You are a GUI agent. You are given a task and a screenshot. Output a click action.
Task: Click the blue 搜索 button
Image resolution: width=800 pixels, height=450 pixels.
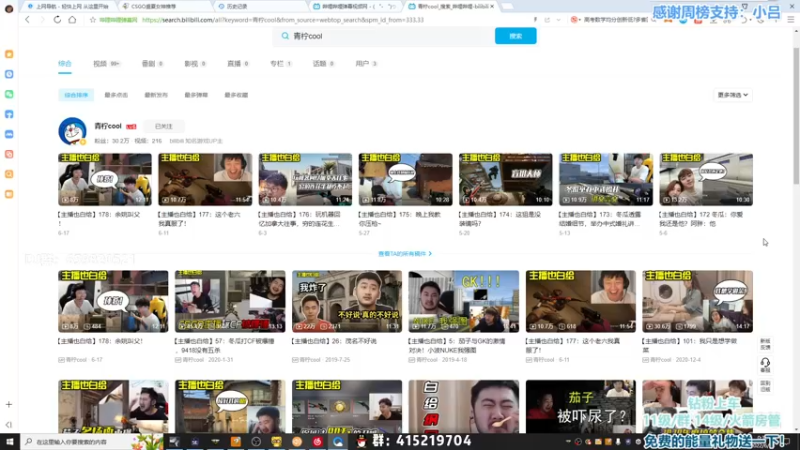click(x=515, y=36)
